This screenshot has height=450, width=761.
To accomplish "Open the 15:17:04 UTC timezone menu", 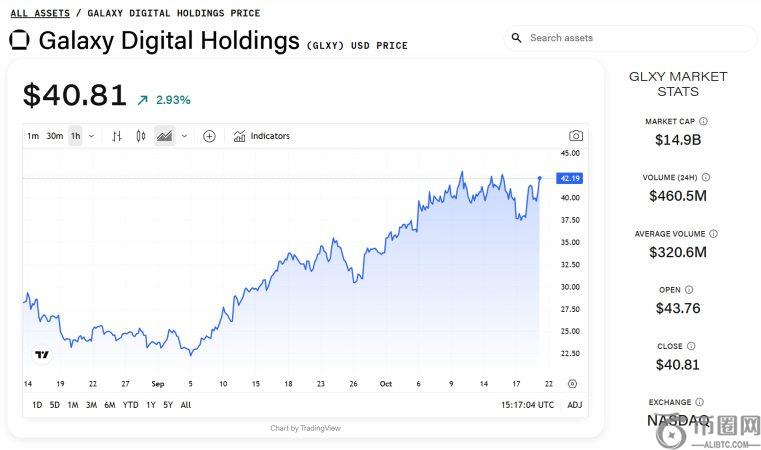I will tap(527, 405).
